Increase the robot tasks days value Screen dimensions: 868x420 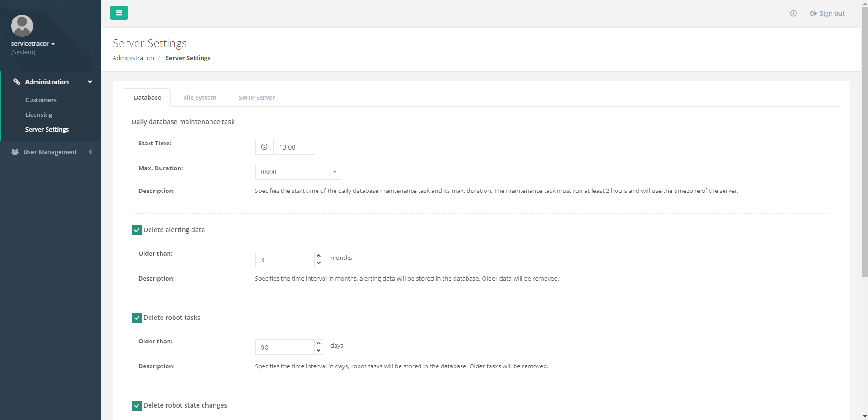319,343
